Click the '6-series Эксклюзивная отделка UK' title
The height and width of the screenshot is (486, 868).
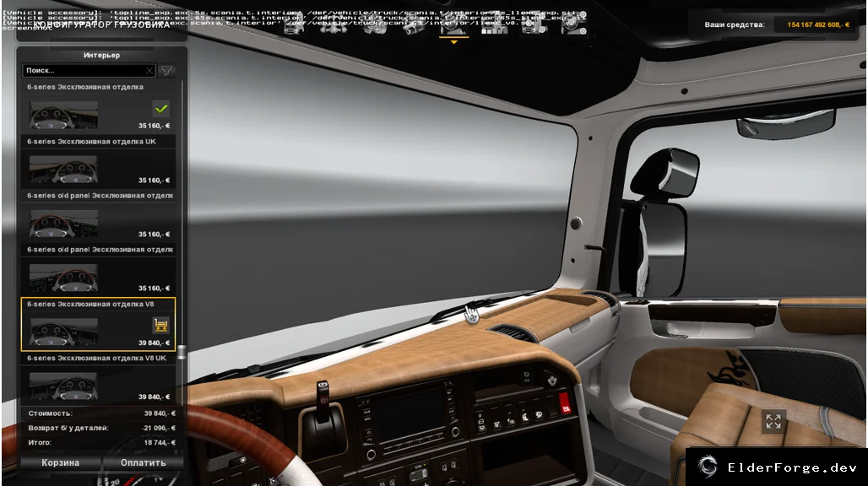tap(91, 142)
